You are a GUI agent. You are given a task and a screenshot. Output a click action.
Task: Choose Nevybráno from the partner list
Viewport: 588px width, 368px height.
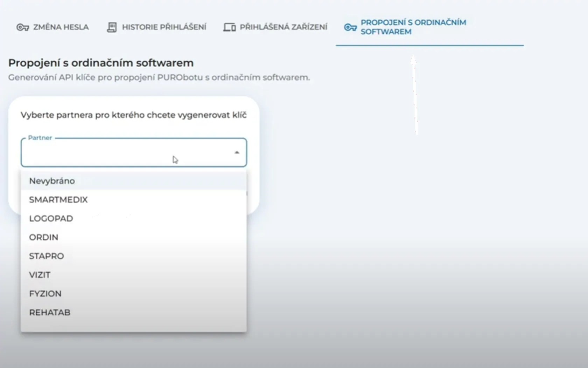(134, 181)
